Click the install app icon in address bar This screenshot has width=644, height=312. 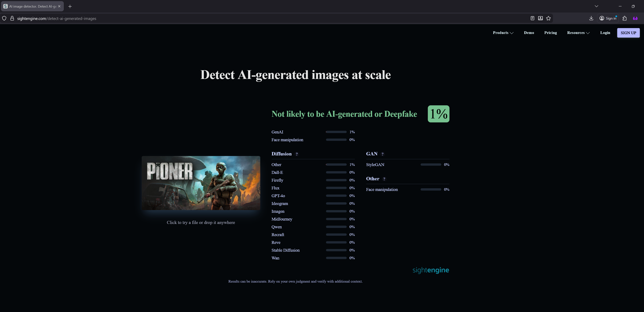pos(540,18)
